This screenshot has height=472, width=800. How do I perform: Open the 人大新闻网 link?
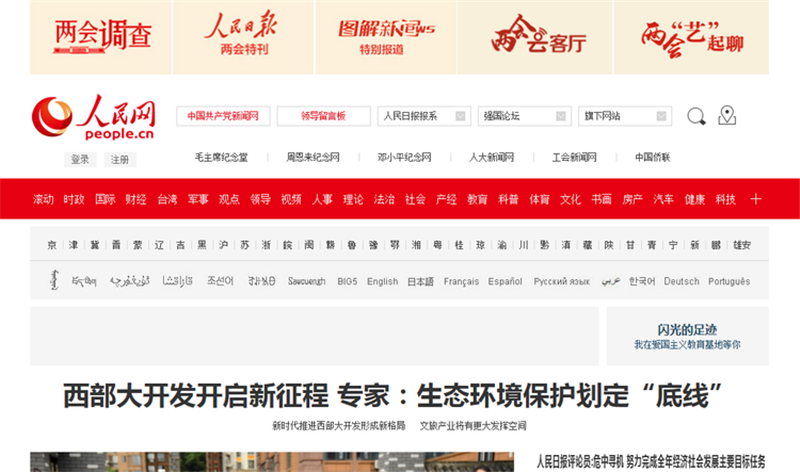coord(491,157)
